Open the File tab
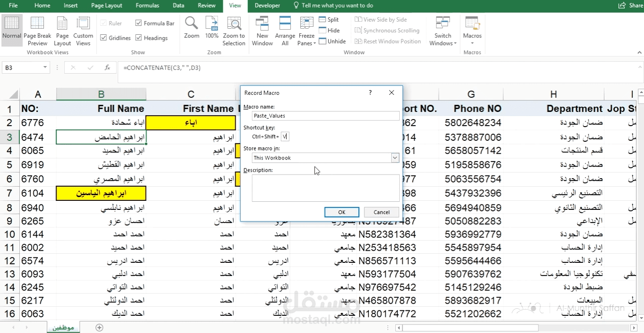Viewport: 644px width, 333px height. tap(13, 6)
